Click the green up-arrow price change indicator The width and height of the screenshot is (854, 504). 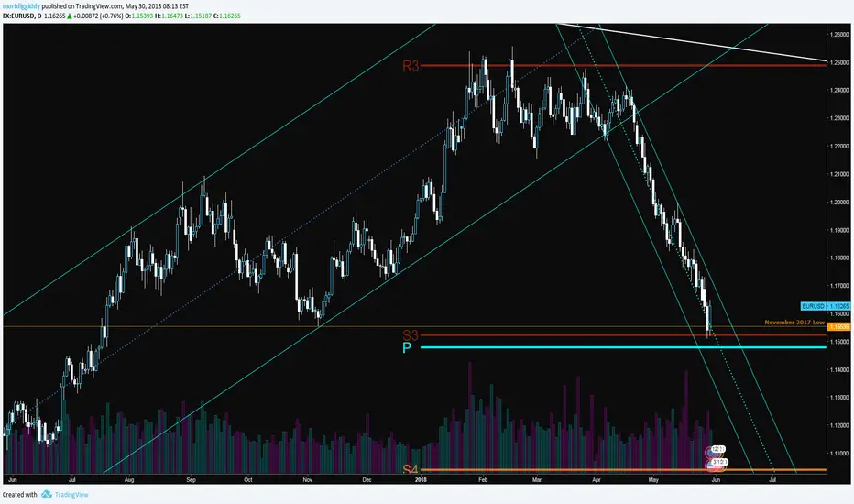click(69, 16)
